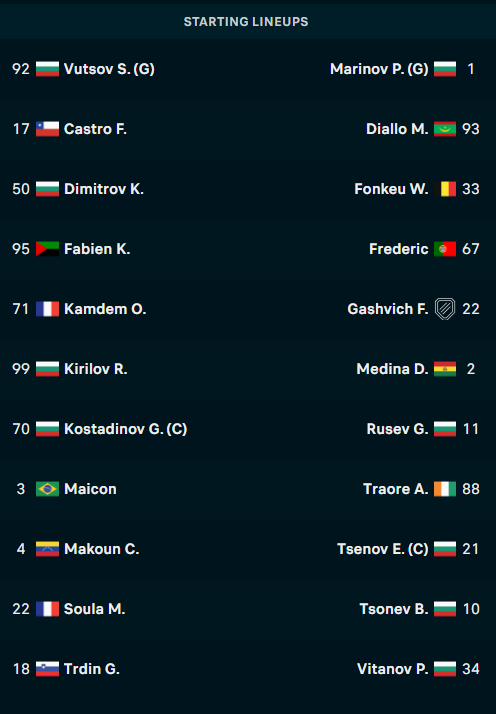Select Soula M. in the lineup

pyautogui.click(x=95, y=609)
